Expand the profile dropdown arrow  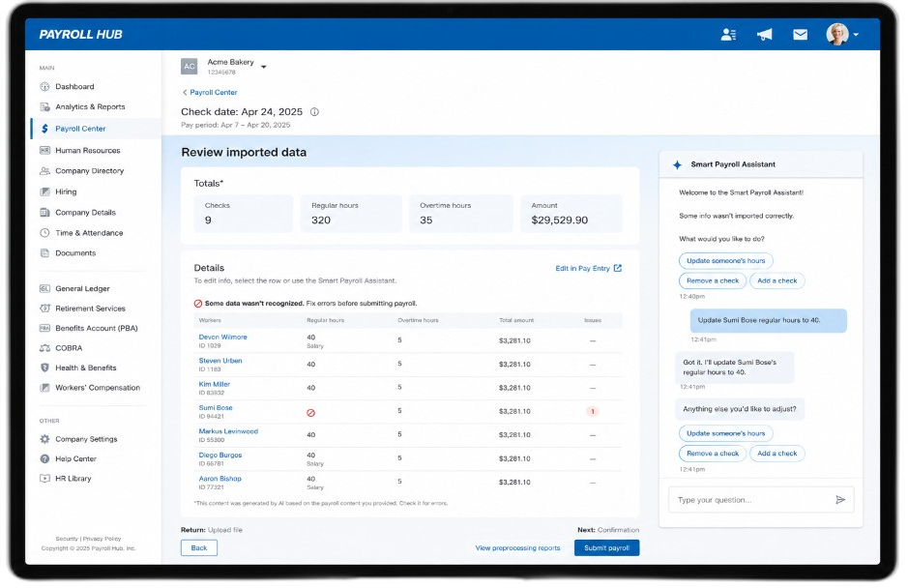[856, 35]
